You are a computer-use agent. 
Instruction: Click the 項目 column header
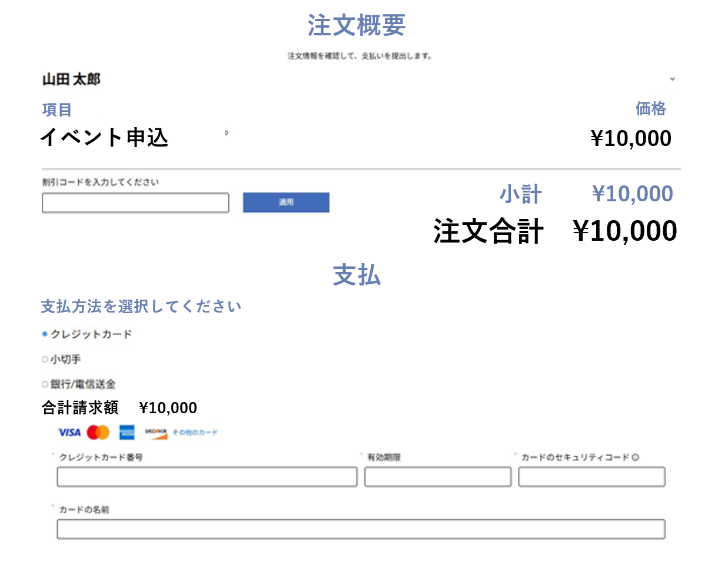click(57, 110)
